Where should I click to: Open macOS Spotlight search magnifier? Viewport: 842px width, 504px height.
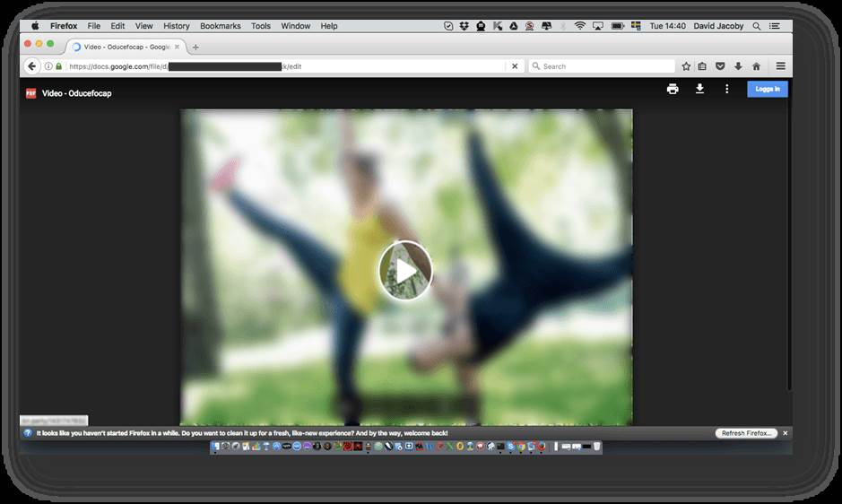click(757, 26)
